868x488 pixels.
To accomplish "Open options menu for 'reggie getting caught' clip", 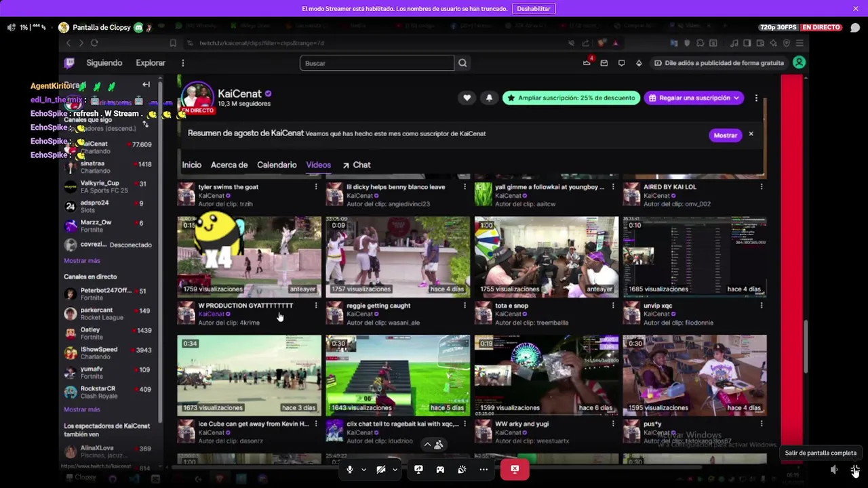I will [465, 306].
